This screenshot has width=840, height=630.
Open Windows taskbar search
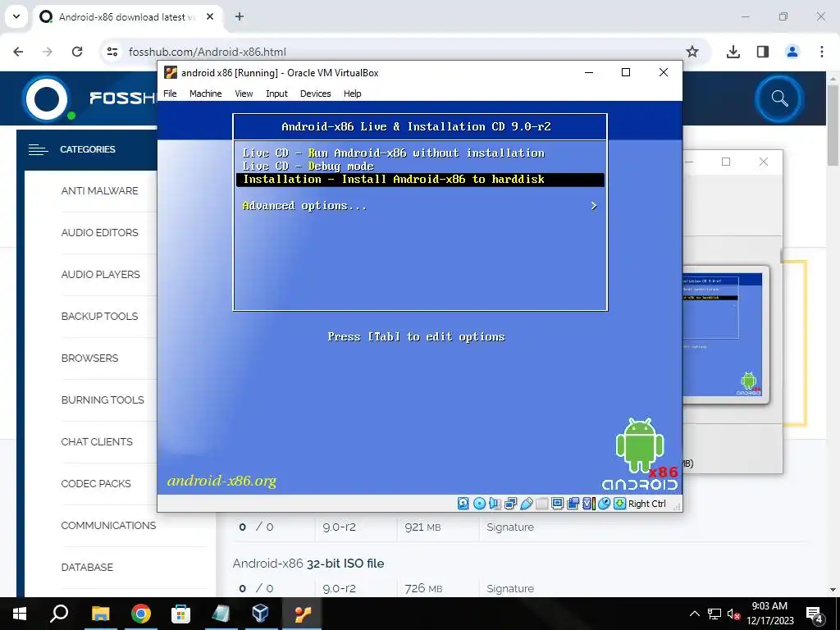tap(59, 614)
